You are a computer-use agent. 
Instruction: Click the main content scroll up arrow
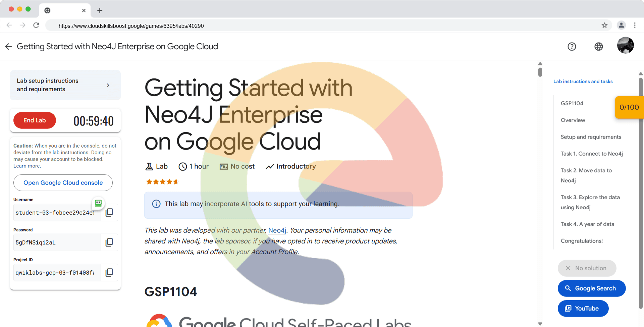[540, 64]
